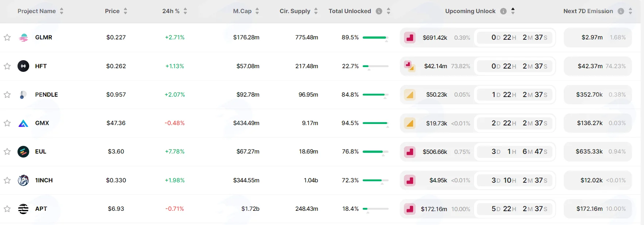The width and height of the screenshot is (644, 225).
Task: Click the HFT token logo icon
Action: pyautogui.click(x=23, y=66)
